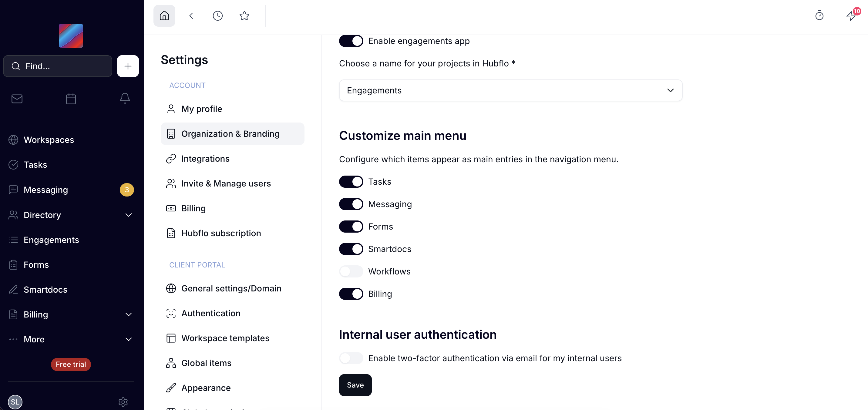Open the Engagements project name dropdown
868x410 pixels.
[510, 90]
